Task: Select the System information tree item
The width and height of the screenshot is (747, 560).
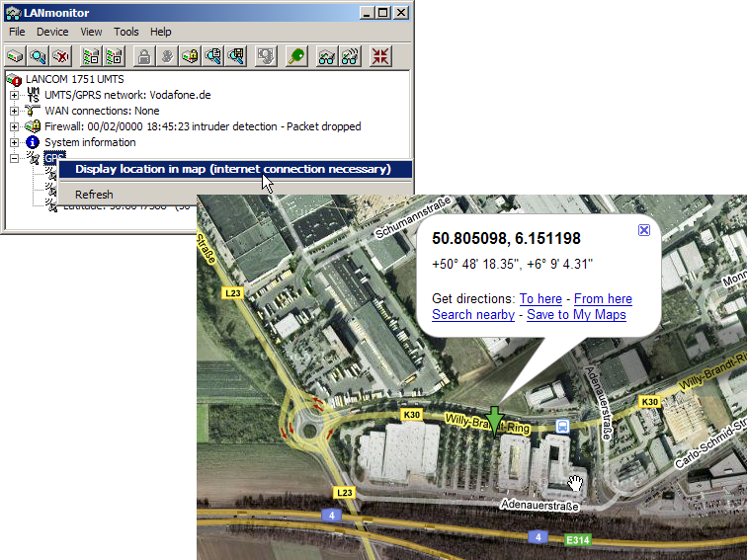Action: coord(90,142)
